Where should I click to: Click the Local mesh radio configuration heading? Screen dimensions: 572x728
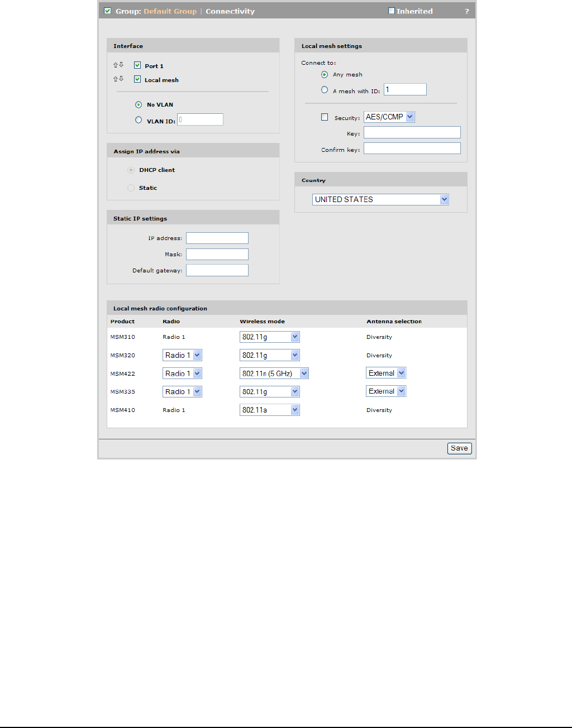coord(160,308)
